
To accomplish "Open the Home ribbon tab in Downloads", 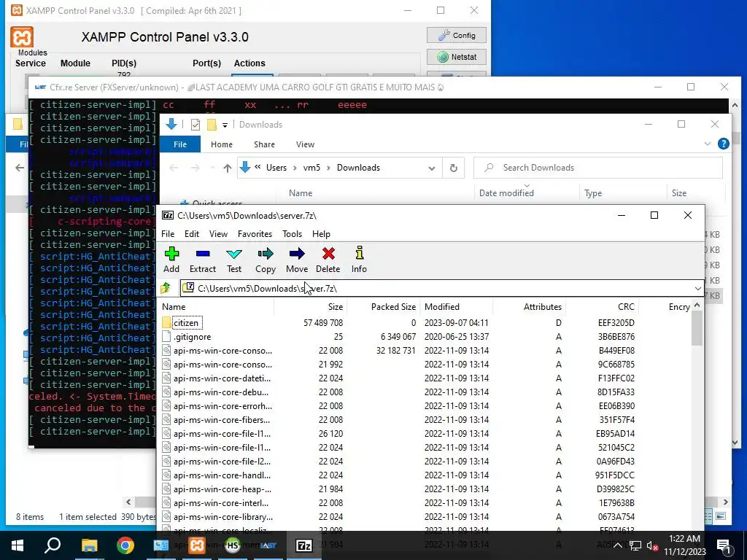I will coord(222,144).
